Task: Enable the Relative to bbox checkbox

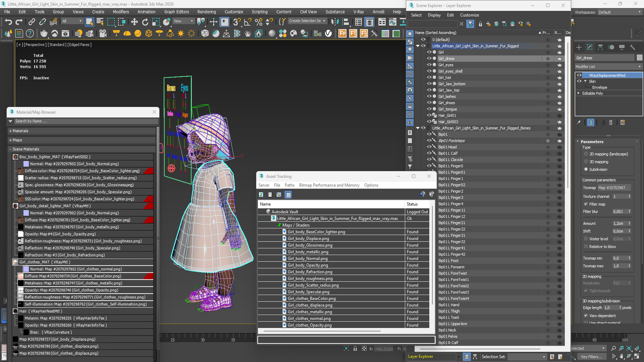Action: click(x=586, y=247)
